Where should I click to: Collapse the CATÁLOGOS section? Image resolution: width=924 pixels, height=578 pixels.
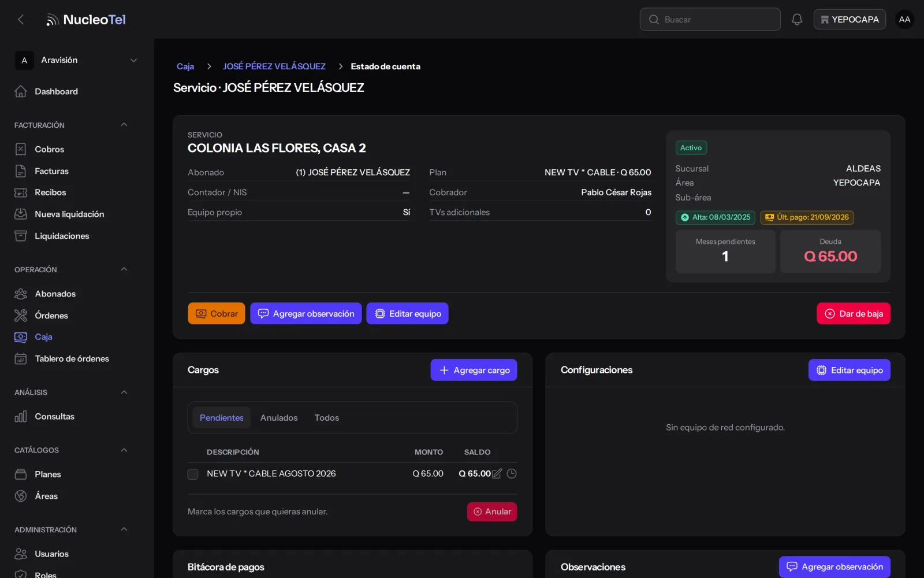coord(124,450)
